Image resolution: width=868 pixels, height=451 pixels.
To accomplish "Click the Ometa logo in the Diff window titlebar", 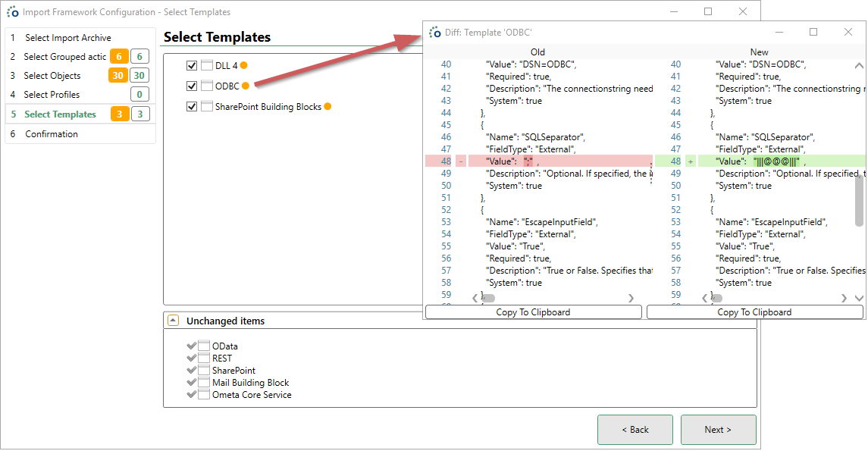I will tap(435, 31).
